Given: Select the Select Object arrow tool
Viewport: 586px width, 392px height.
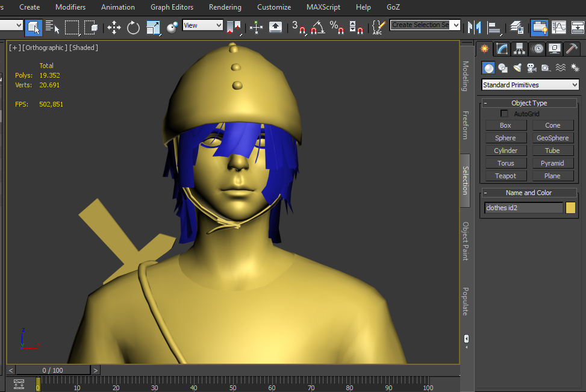Looking at the screenshot, I should coord(34,28).
